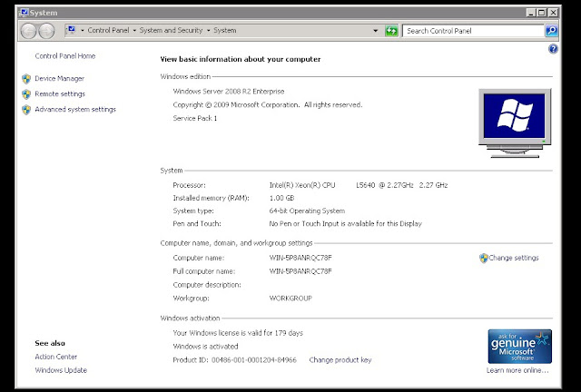This screenshot has width=581, height=392.
Task: Expand the arrow before System and Security breadcrumb
Action: tap(134, 30)
